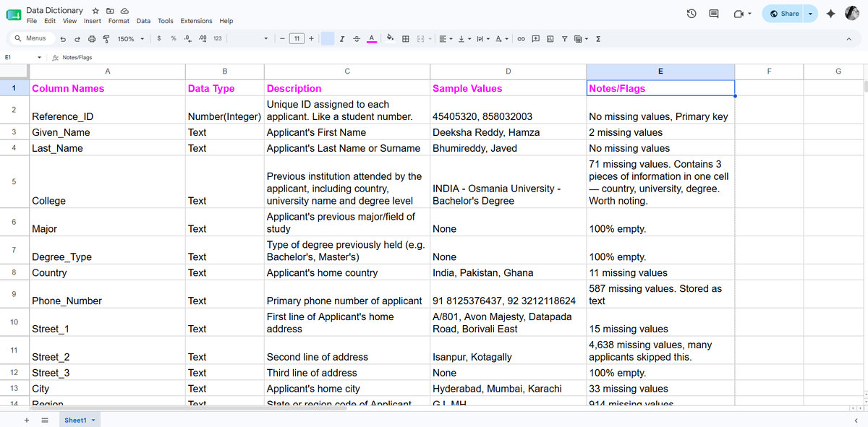Screen dimensions: 868x427
Task: Open the name box dropdown
Action: pyautogui.click(x=39, y=57)
